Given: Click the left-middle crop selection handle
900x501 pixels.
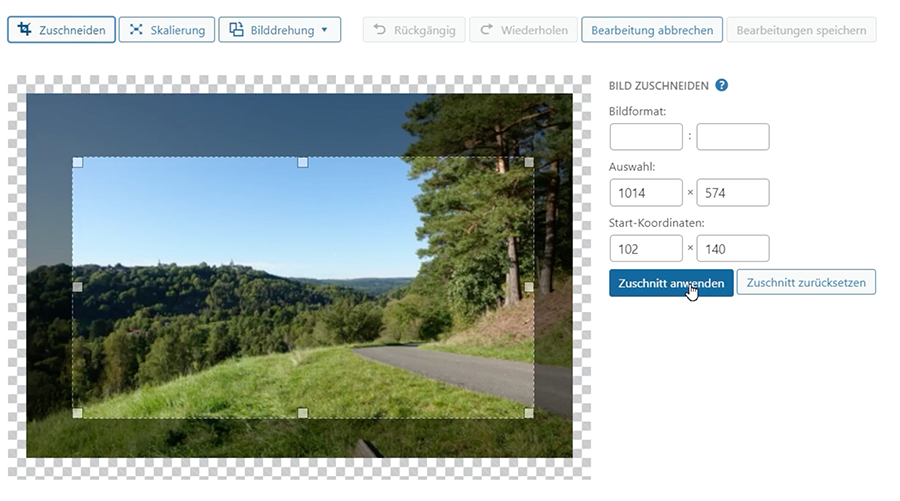Looking at the screenshot, I should click(x=78, y=287).
